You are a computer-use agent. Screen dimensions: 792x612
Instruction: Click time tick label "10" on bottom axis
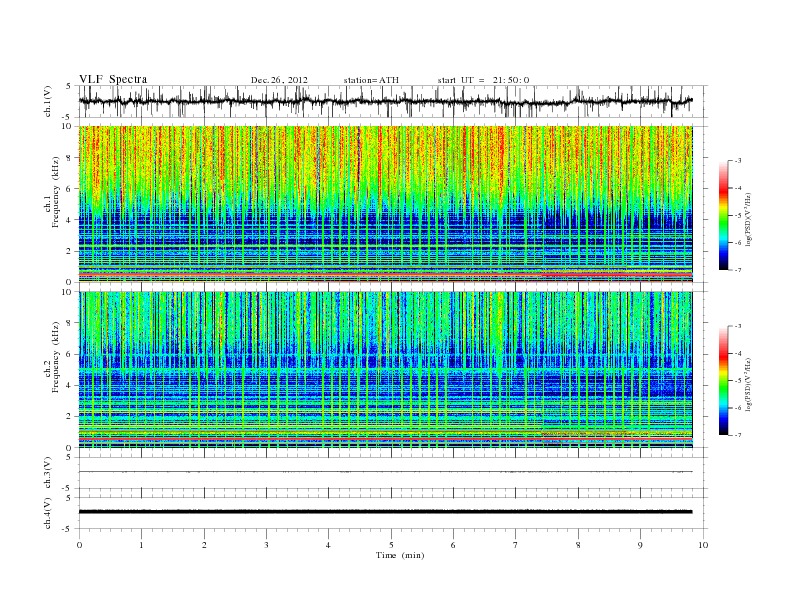[x=703, y=545]
